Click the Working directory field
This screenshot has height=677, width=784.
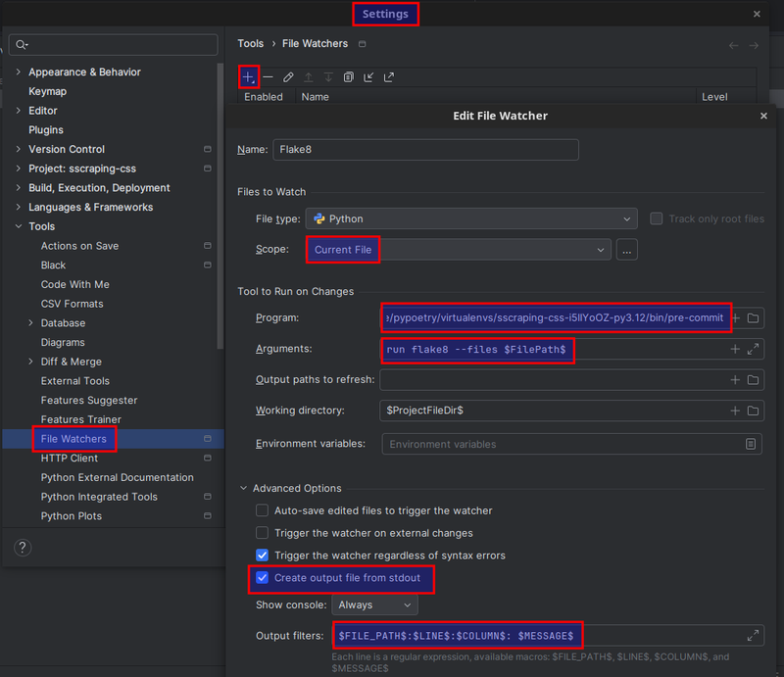572,411
